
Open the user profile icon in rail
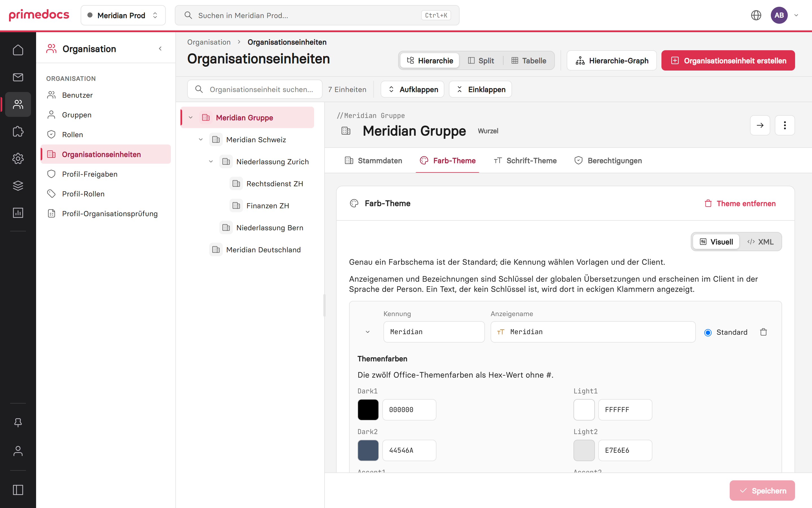point(18,451)
